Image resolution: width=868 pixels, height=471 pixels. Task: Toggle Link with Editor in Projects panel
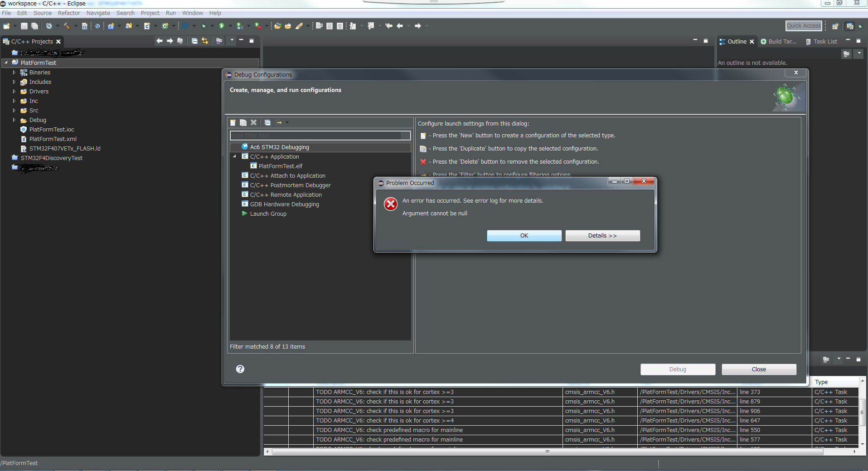[x=205, y=41]
